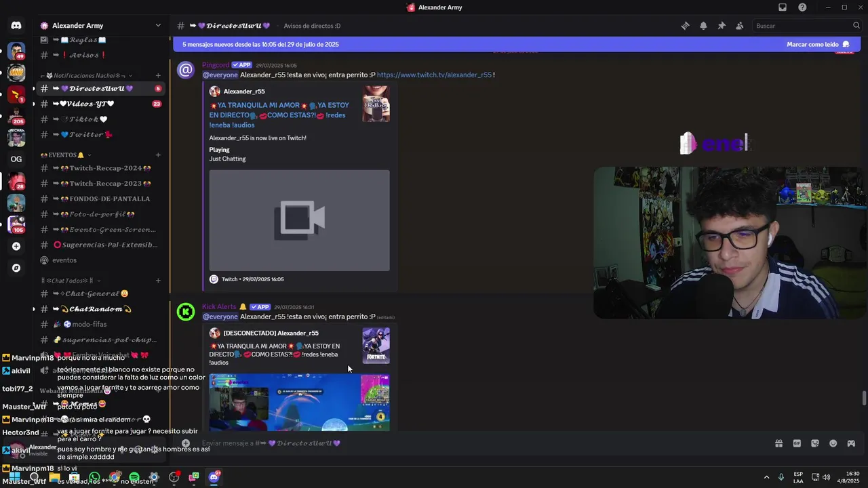Collapse Chat Todos category
The image size is (868, 488).
(x=71, y=281)
